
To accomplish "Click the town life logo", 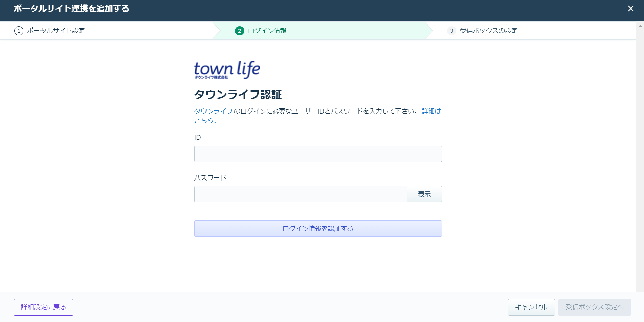I will click(227, 70).
